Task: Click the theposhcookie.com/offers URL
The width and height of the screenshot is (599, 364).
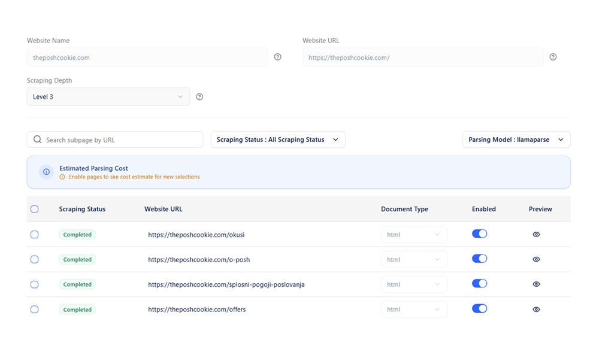Action: pyautogui.click(x=197, y=310)
